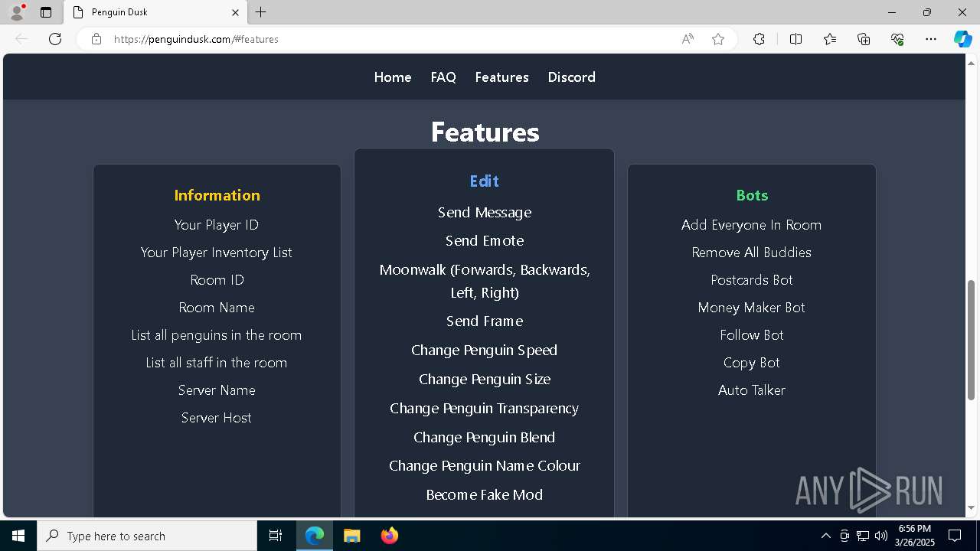Click the Edit column heading
This screenshot has height=551, width=980.
point(484,181)
